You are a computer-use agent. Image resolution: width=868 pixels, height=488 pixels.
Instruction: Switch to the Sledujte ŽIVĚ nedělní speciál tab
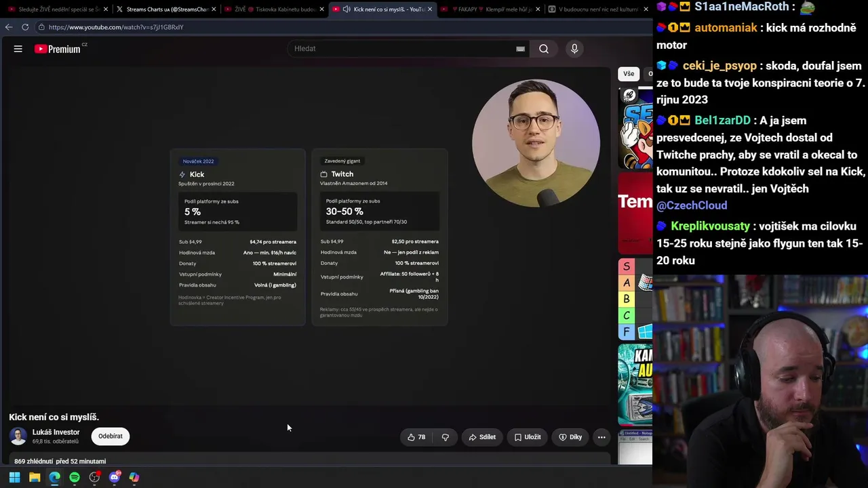click(58, 9)
